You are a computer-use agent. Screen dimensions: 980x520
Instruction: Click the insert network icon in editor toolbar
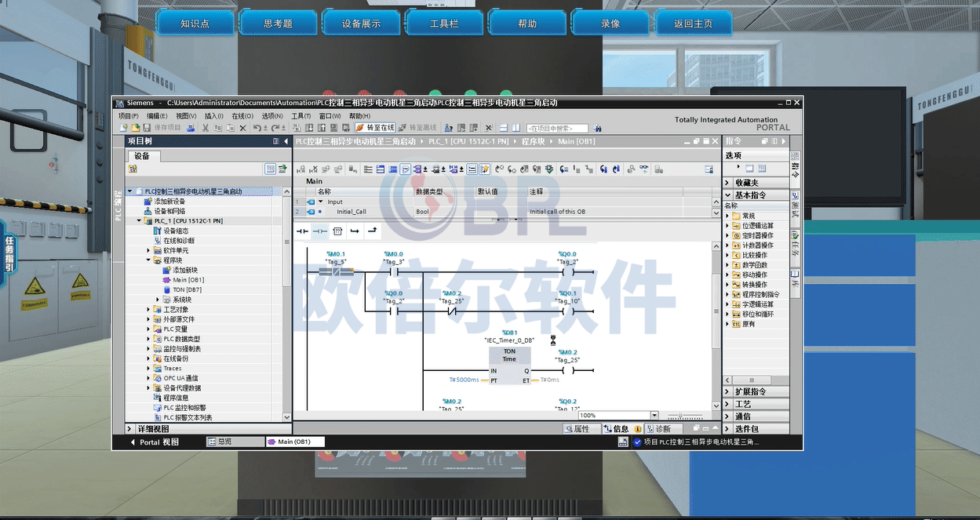point(301,169)
